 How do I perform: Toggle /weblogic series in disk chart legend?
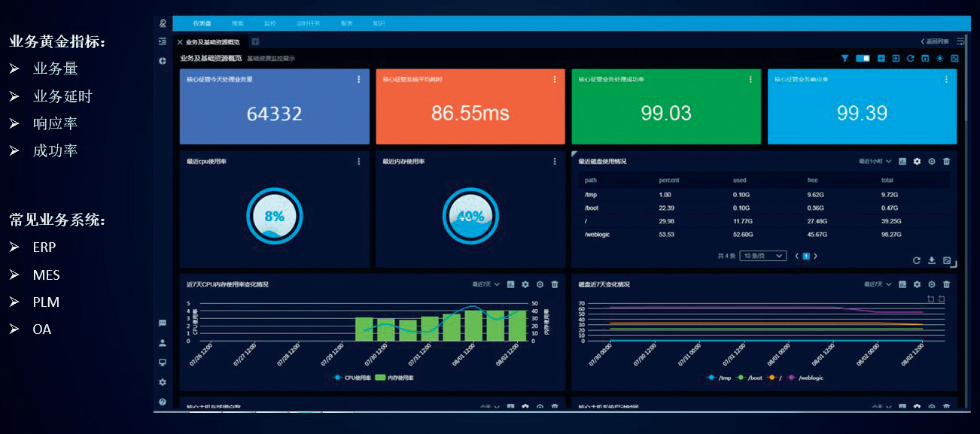pos(805,378)
